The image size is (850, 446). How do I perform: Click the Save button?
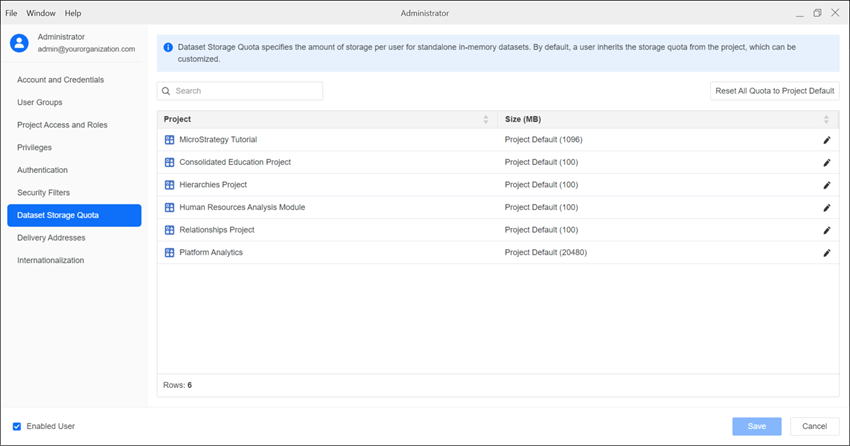[x=756, y=426]
